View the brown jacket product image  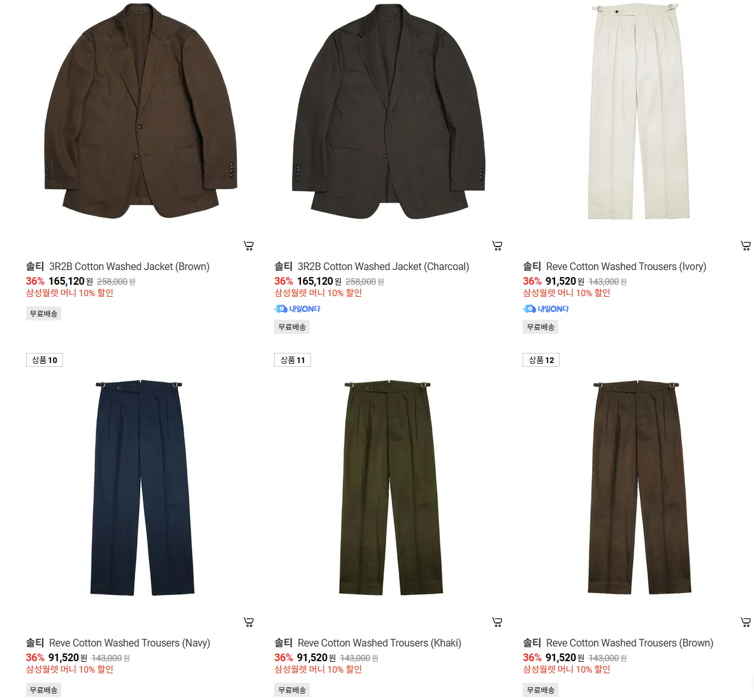(140, 111)
